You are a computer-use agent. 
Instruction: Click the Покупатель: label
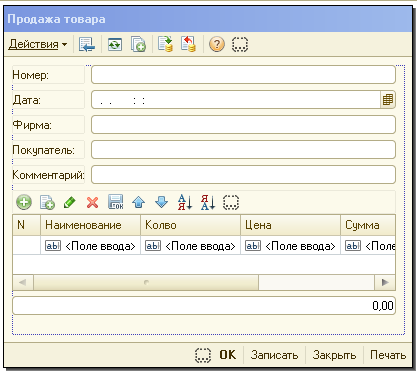tap(43, 150)
